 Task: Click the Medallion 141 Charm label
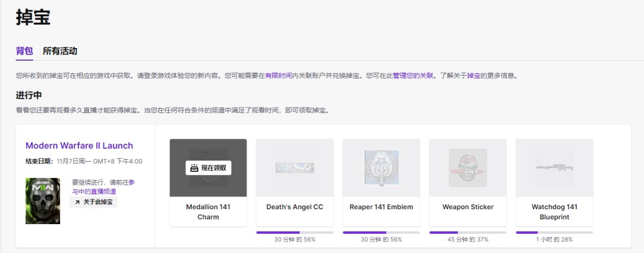(208, 212)
